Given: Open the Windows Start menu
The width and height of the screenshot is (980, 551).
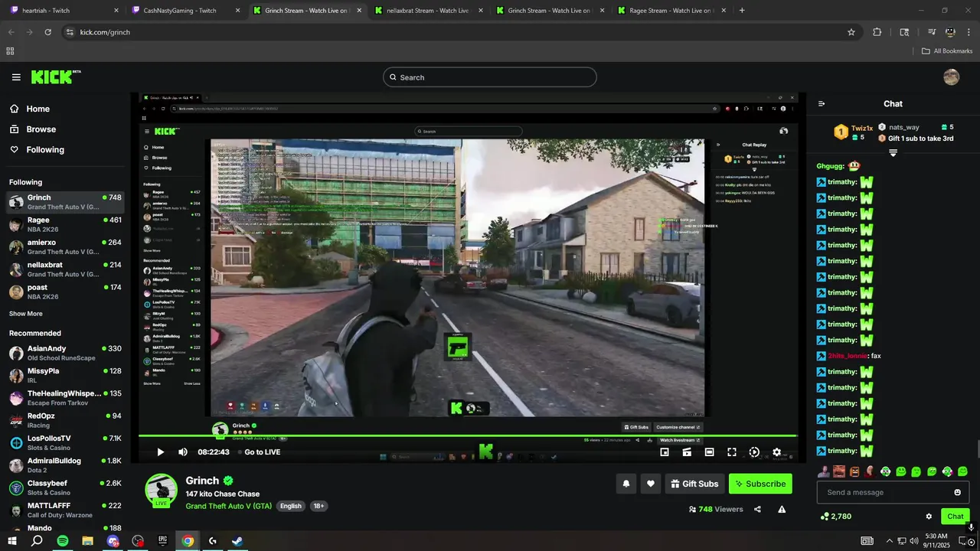Looking at the screenshot, I should [x=12, y=541].
